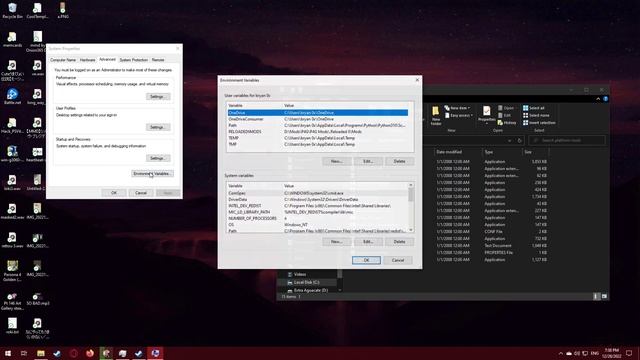Click Invert selection in File Explorer ribbon

coord(539,122)
